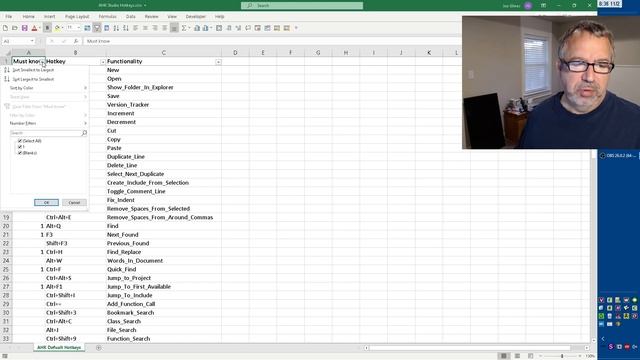This screenshot has width=640, height=360.
Task: Uncheck the '1' filter value checkbox
Action: [x=20, y=147]
